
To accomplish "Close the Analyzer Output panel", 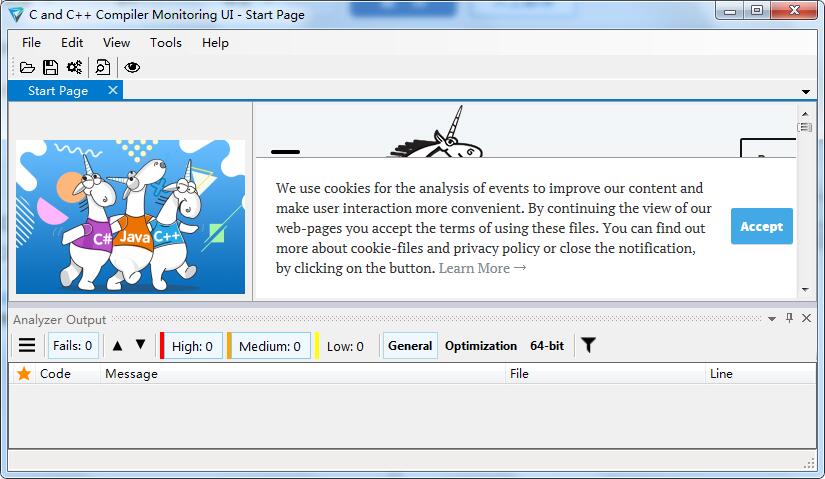I will pos(806,318).
